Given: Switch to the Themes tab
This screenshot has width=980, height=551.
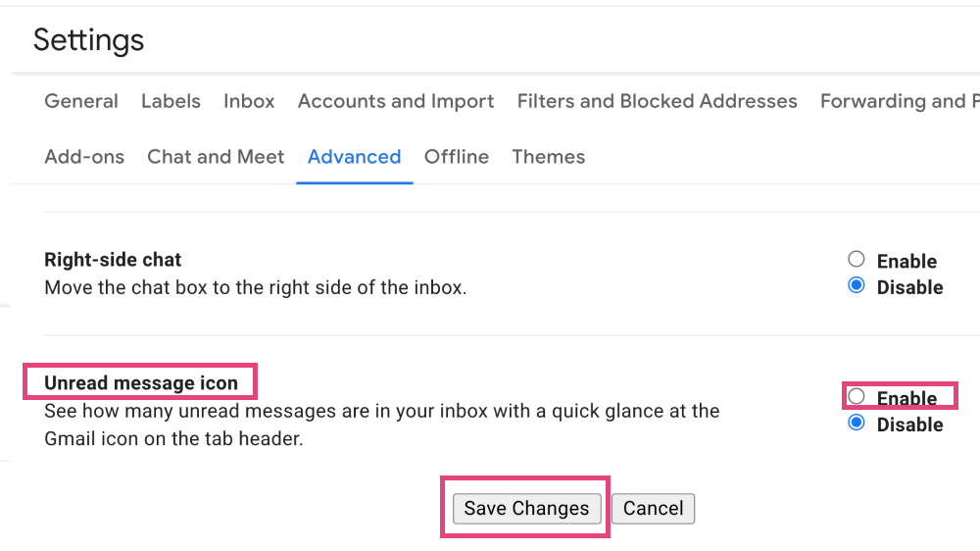Looking at the screenshot, I should click(x=548, y=157).
